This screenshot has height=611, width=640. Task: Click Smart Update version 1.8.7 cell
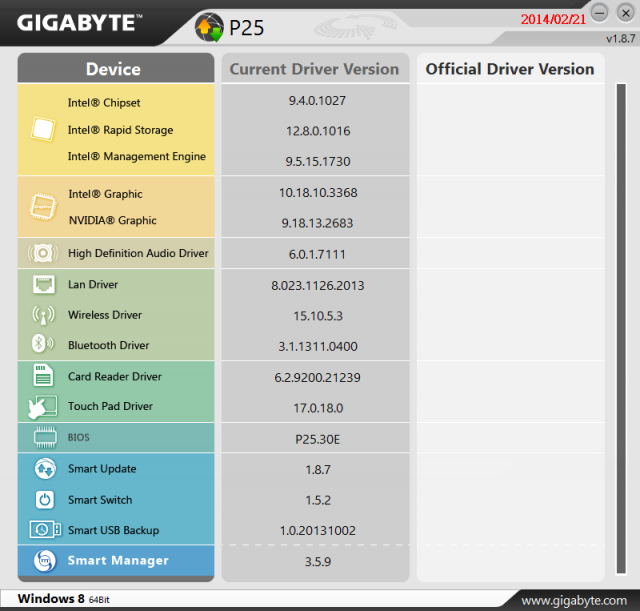coord(318,470)
